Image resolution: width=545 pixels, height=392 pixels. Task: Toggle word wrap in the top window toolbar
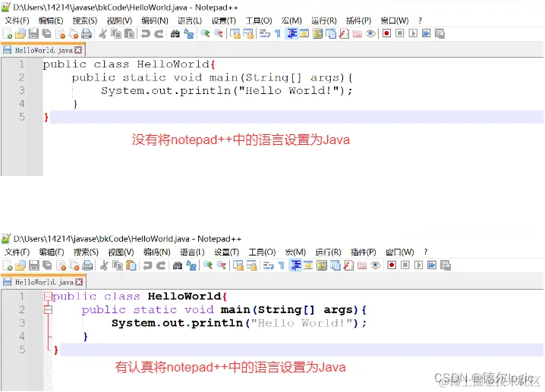click(265, 33)
